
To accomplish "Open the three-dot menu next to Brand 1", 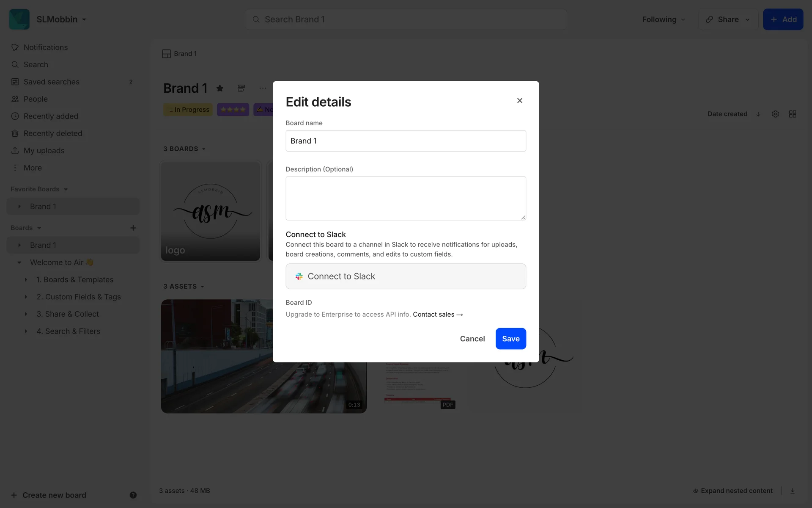I will pyautogui.click(x=263, y=88).
